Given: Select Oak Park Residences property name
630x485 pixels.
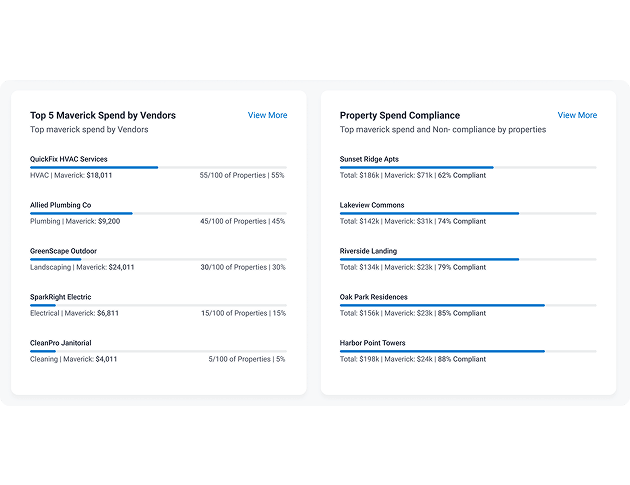Looking at the screenshot, I should [374, 297].
